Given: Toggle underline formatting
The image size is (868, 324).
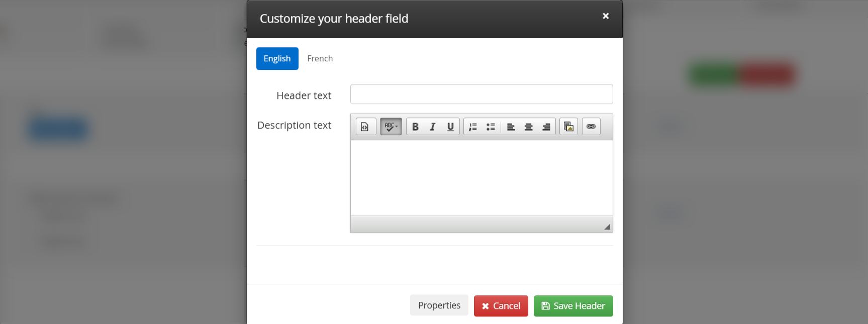Looking at the screenshot, I should [x=450, y=127].
